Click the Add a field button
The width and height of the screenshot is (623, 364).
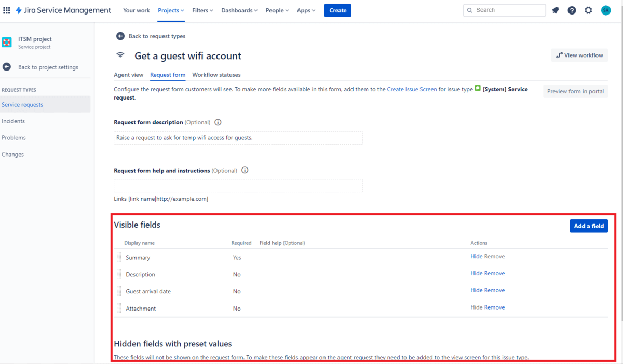pos(588,226)
